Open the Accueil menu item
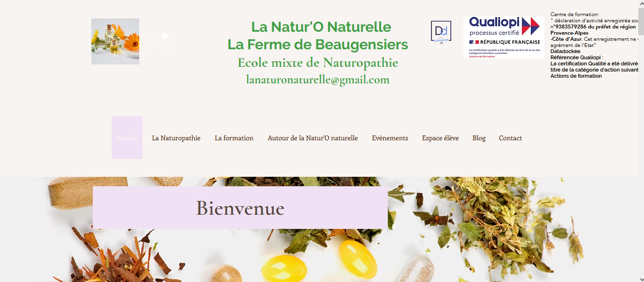Viewport: 644px width, 282px height. 127,138
